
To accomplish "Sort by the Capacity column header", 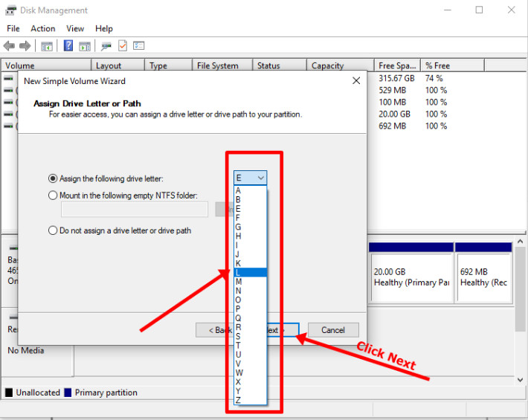I will (341, 65).
